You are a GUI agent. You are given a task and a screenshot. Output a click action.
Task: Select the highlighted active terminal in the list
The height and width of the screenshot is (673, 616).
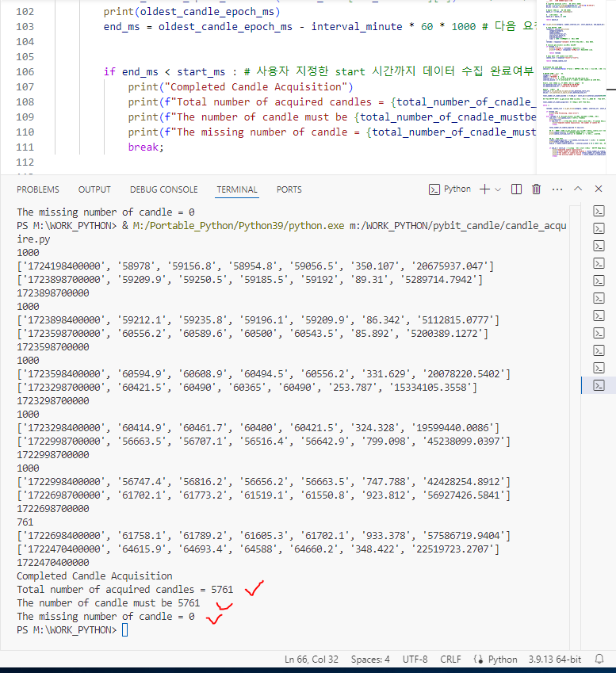coord(599,385)
